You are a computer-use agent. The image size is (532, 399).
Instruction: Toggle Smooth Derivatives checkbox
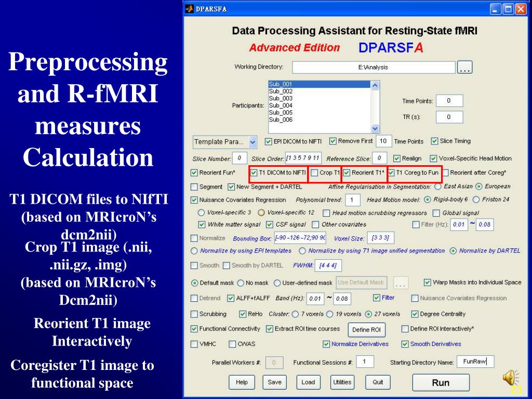click(405, 344)
